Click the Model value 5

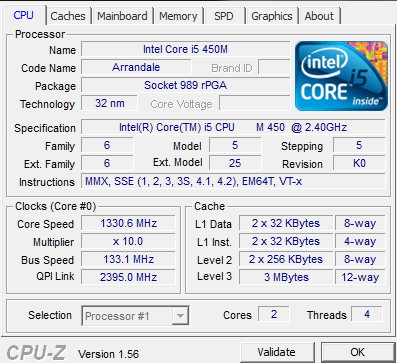235,145
